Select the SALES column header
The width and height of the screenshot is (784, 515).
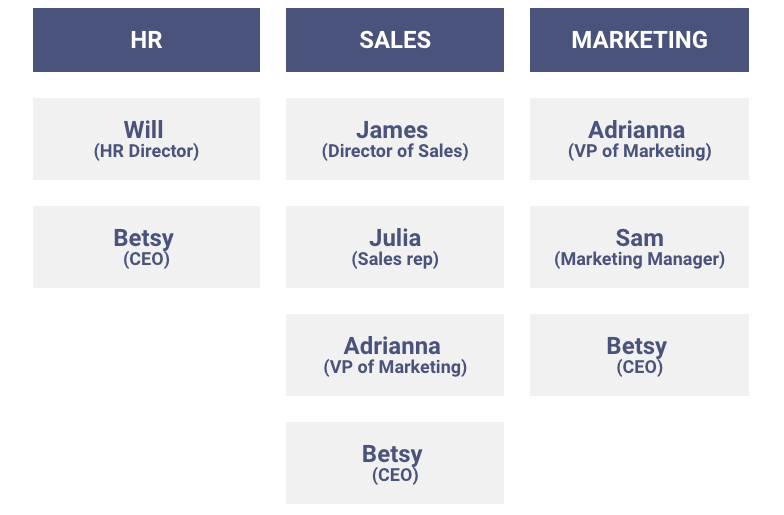point(395,40)
